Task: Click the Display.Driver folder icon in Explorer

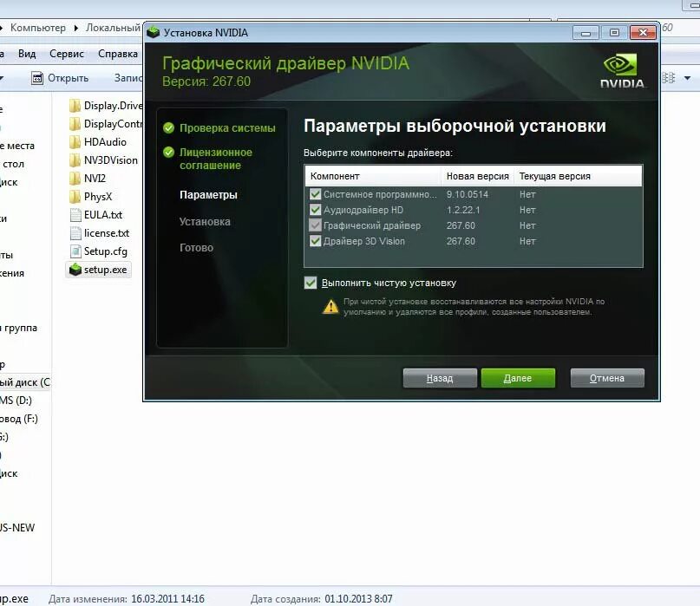Action: click(75, 106)
